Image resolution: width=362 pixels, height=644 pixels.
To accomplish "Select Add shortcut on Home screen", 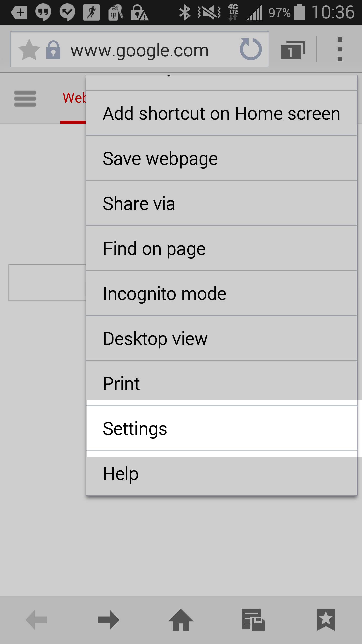I will coord(221,113).
